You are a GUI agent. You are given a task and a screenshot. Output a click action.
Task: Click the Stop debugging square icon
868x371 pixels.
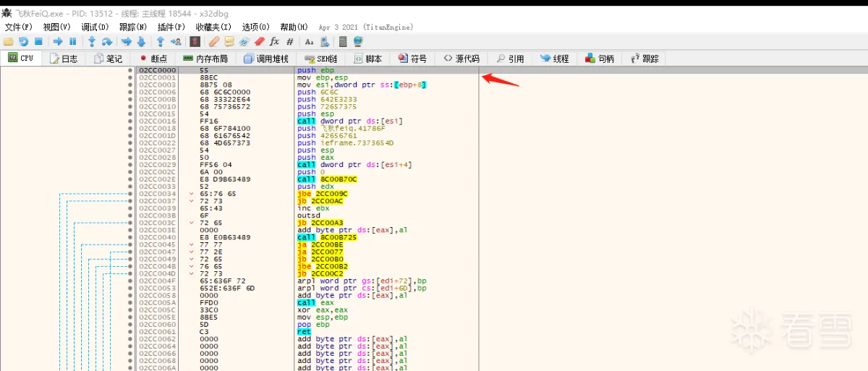pyautogui.click(x=38, y=41)
